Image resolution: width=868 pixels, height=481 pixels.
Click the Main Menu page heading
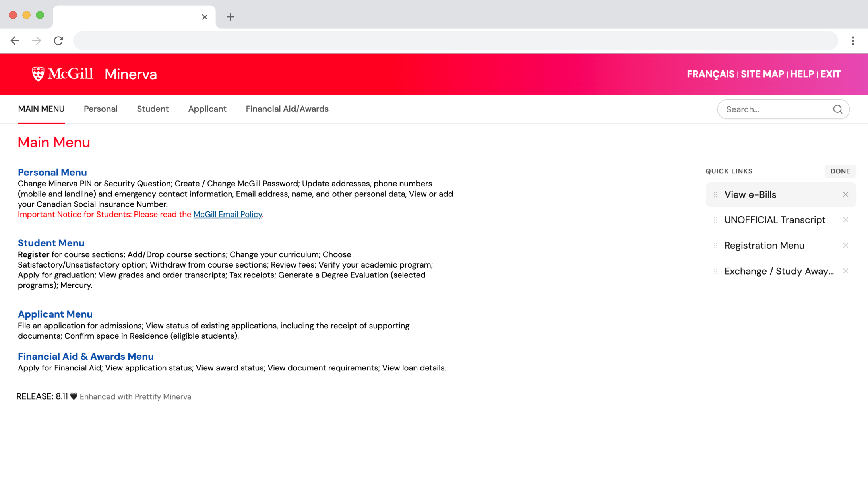[54, 142]
